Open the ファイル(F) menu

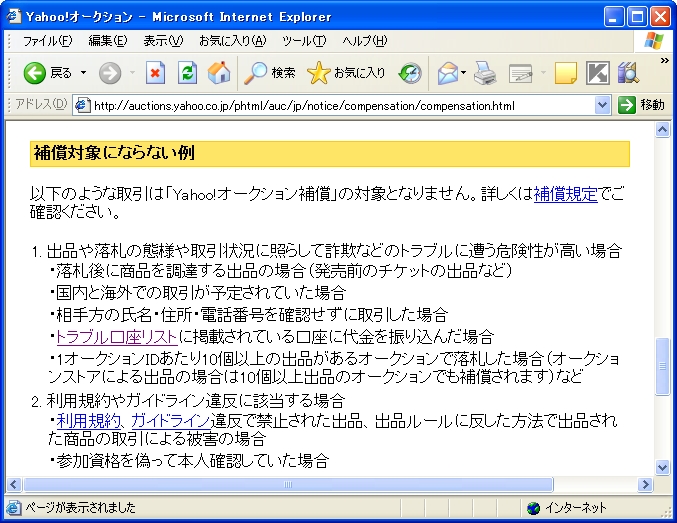[x=47, y=41]
